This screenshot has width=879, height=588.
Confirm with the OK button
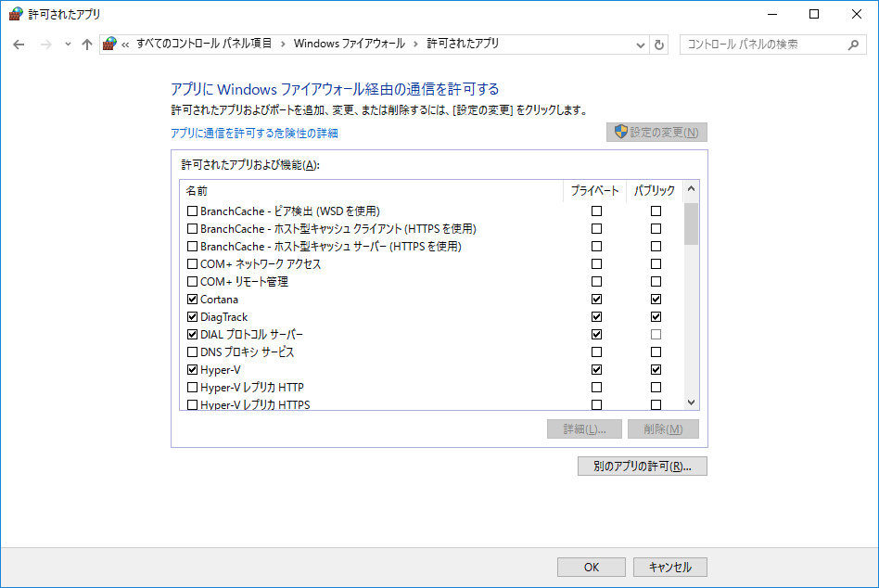coord(592,568)
